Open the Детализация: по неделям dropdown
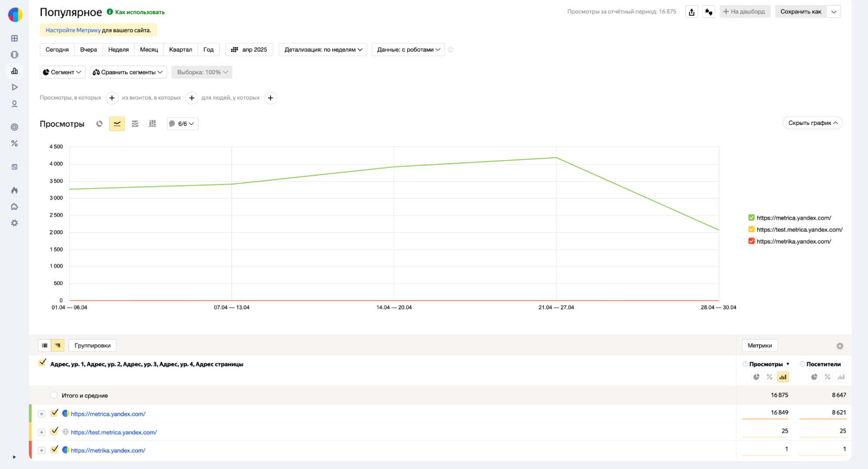The image size is (868, 469). point(323,50)
